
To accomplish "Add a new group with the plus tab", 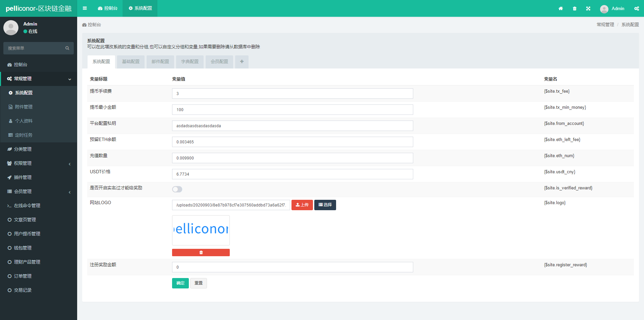I will [242, 62].
